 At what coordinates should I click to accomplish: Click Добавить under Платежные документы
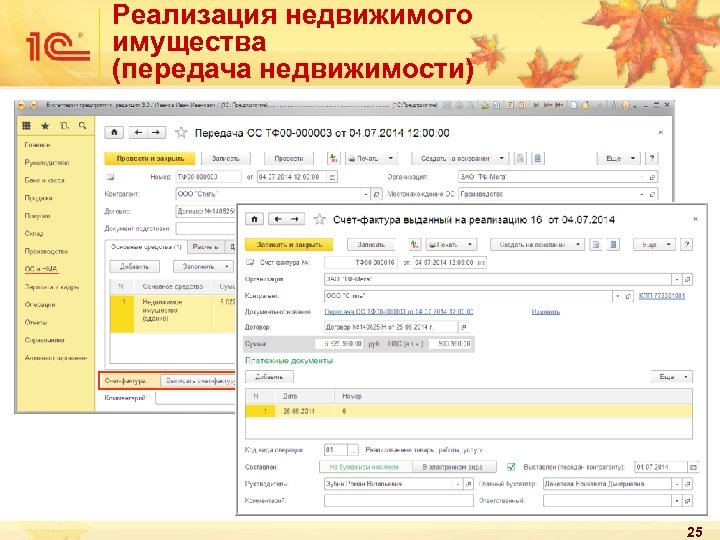pos(269,377)
